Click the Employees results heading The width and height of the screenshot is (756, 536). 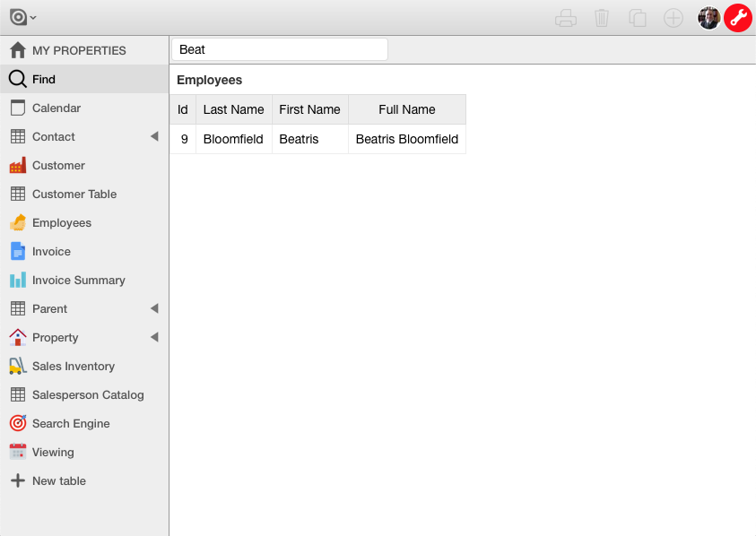[209, 80]
